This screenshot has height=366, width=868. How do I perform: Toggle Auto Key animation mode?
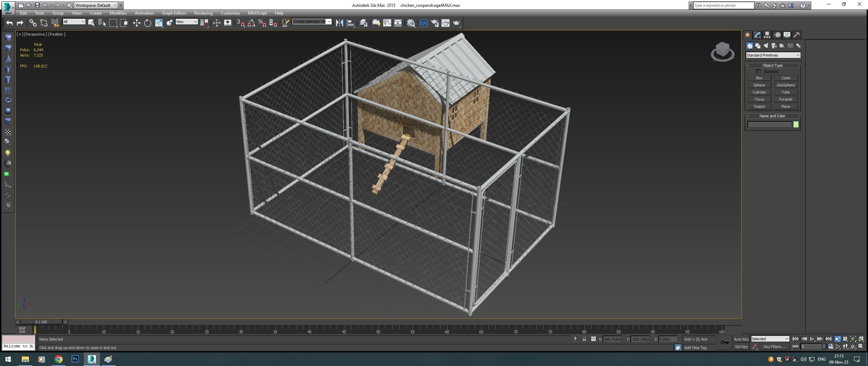741,339
